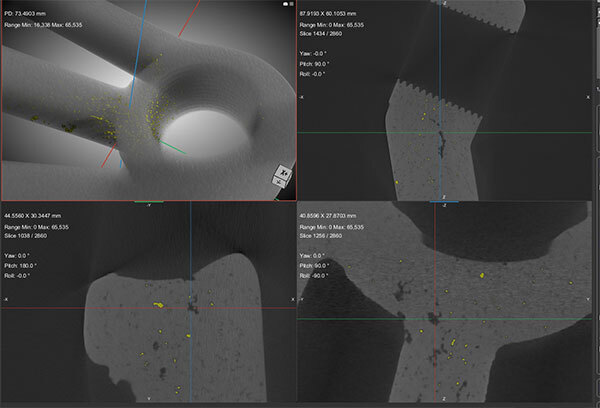Activate the 3D volume rendering viewport
The width and height of the screenshot is (600, 408).
point(149,100)
